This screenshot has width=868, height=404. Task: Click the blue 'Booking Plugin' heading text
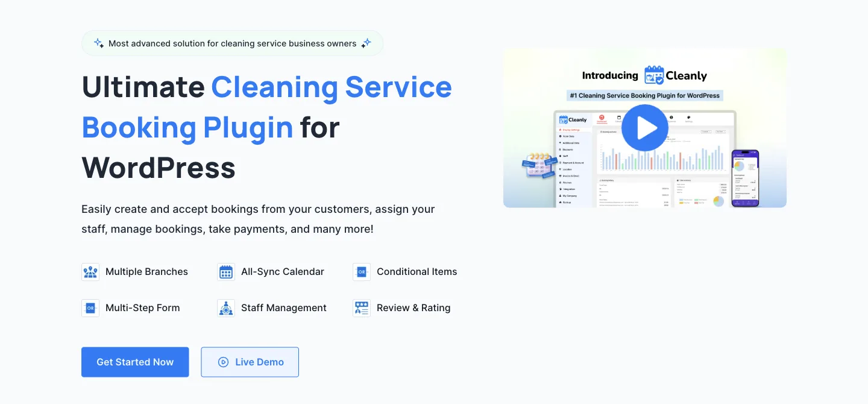[187, 127]
